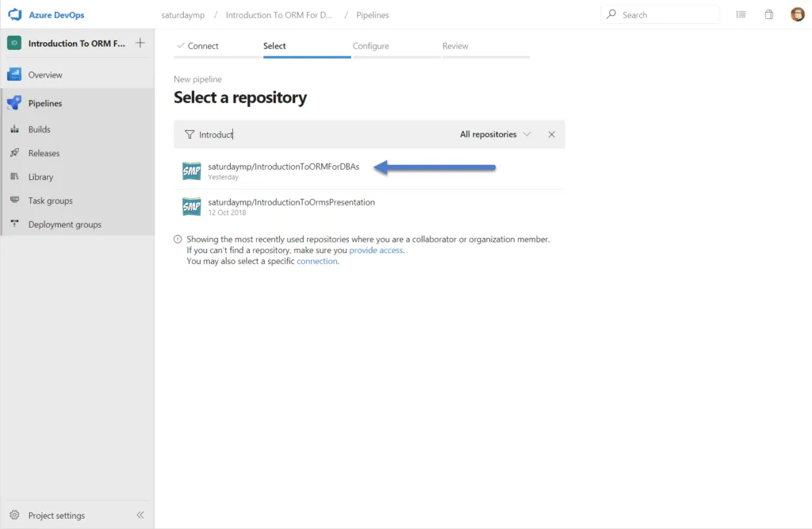812x529 pixels.
Task: Click the Releases rocket icon
Action: coord(14,152)
